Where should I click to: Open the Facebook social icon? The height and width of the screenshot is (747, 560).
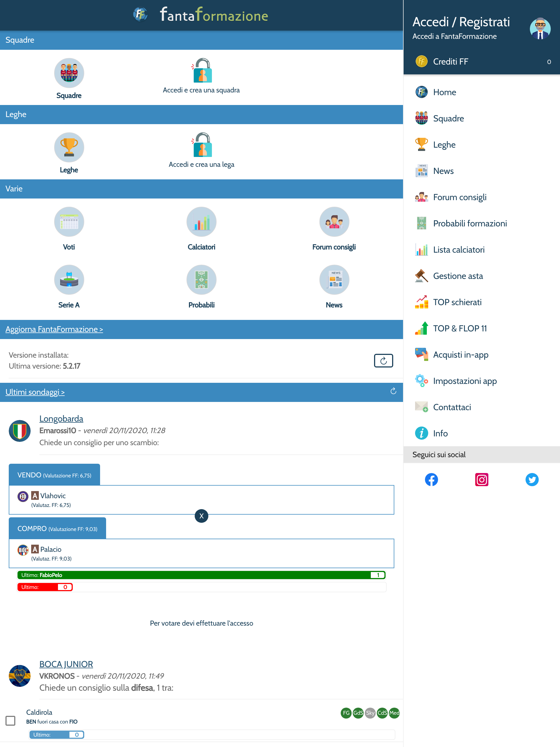[431, 480]
